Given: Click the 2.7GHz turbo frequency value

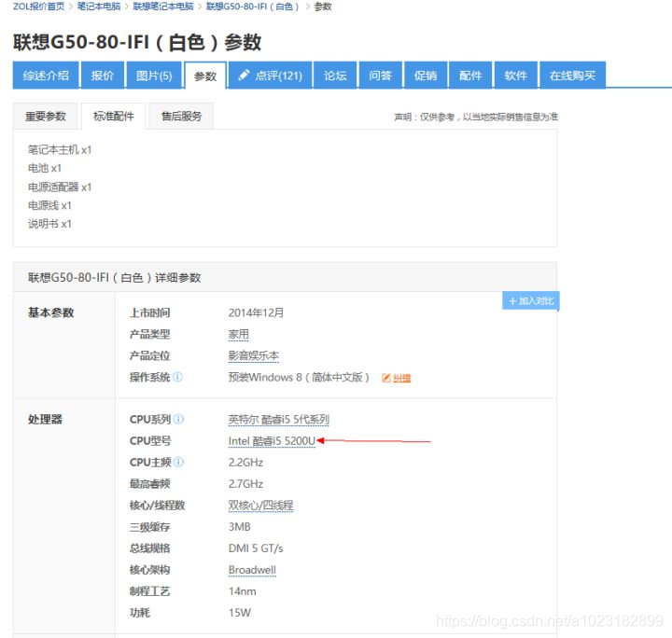Looking at the screenshot, I should coord(245,484).
